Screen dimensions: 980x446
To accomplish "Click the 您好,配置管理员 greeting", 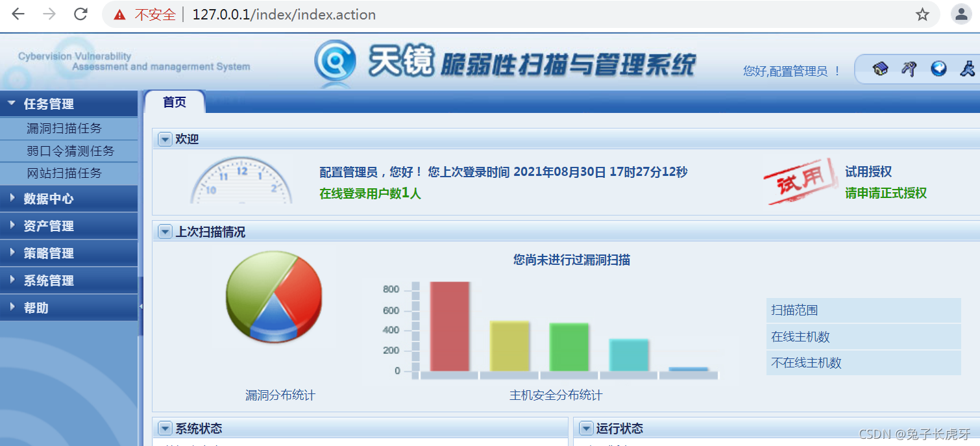I will point(792,71).
